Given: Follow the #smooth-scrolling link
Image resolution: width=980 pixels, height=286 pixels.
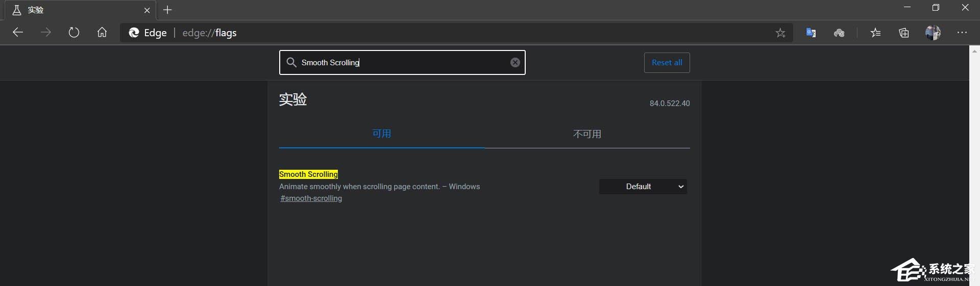Looking at the screenshot, I should (311, 198).
